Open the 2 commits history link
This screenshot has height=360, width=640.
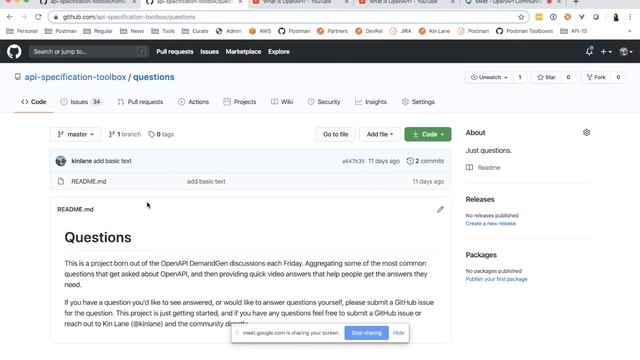pos(425,161)
